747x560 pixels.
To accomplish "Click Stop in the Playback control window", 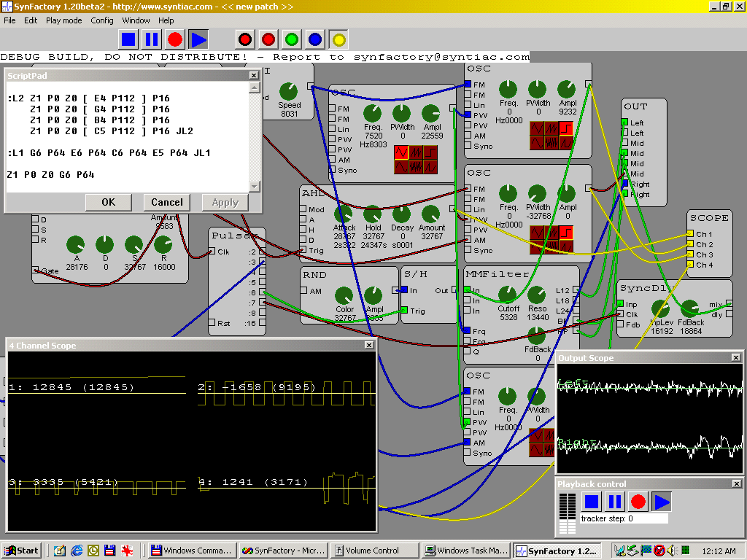I will coord(592,502).
